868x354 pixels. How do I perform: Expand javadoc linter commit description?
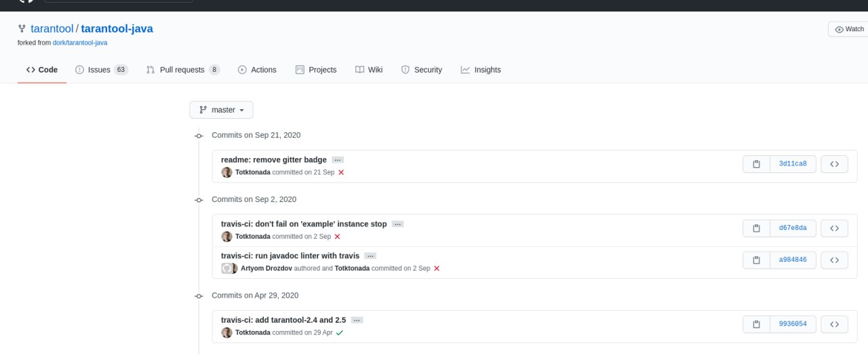370,256
